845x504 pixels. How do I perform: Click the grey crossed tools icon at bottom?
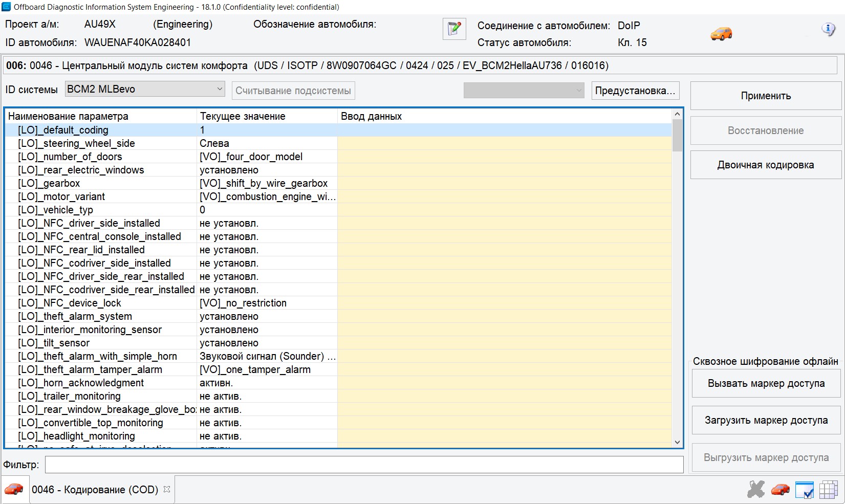(755, 489)
